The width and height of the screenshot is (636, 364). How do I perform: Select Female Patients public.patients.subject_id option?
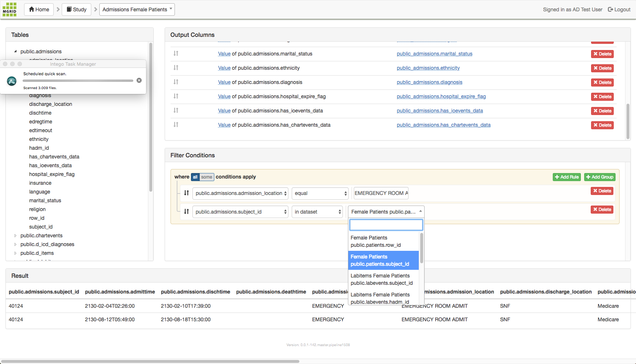[x=383, y=260]
